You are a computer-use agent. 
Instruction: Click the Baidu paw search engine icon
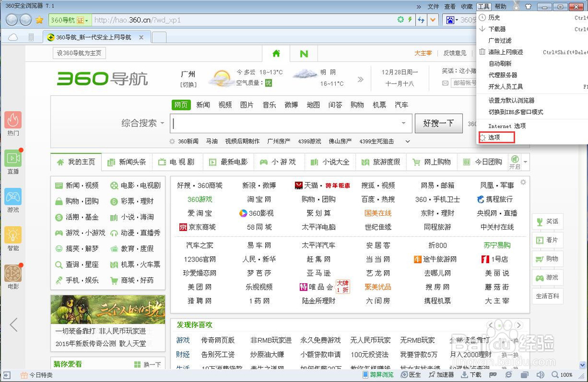point(450,20)
